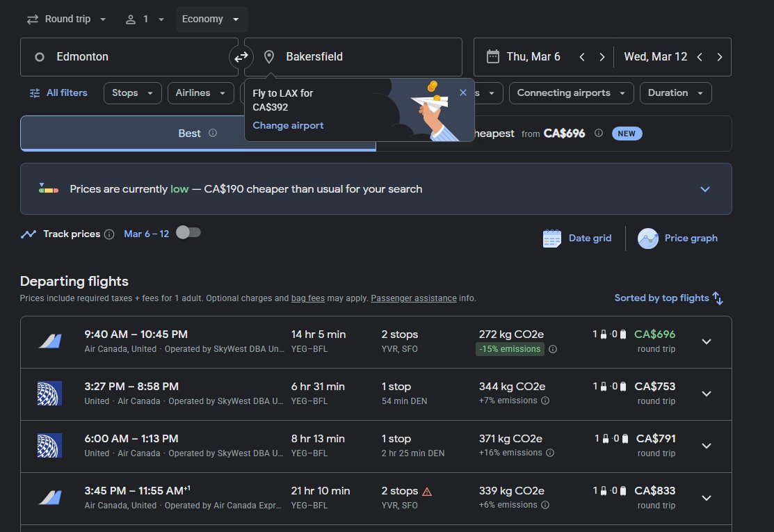Image resolution: width=774 pixels, height=532 pixels.
Task: Click the Price graph chart icon
Action: [x=648, y=239]
